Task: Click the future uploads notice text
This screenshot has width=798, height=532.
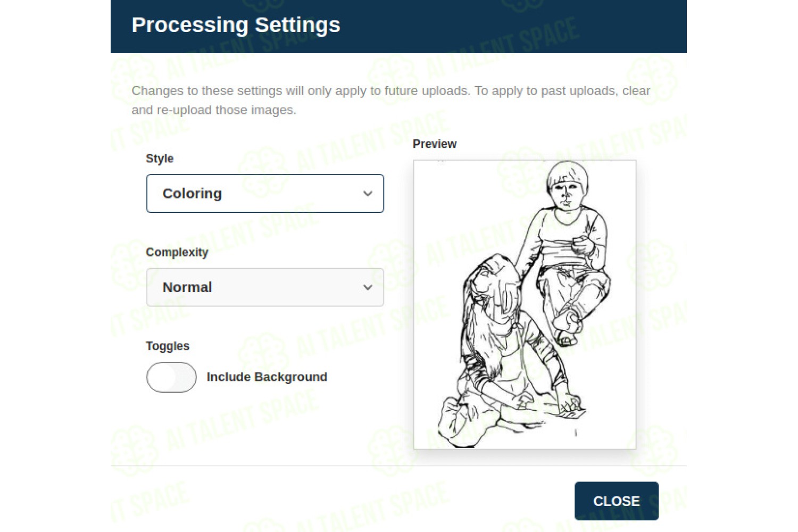Action: click(x=391, y=100)
